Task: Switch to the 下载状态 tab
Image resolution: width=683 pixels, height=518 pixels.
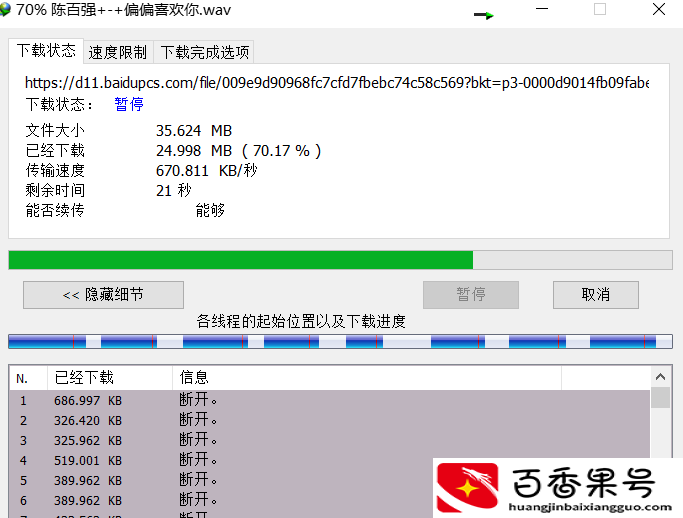Action: click(x=46, y=51)
